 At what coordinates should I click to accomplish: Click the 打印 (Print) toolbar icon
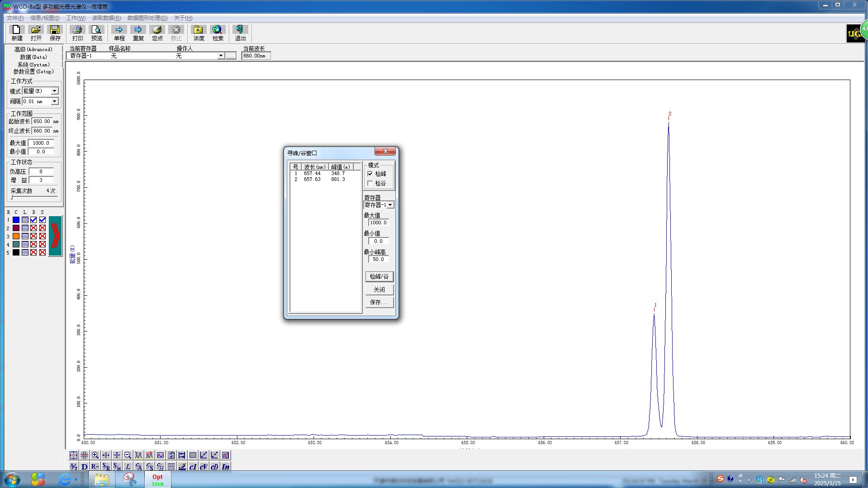tap(77, 33)
